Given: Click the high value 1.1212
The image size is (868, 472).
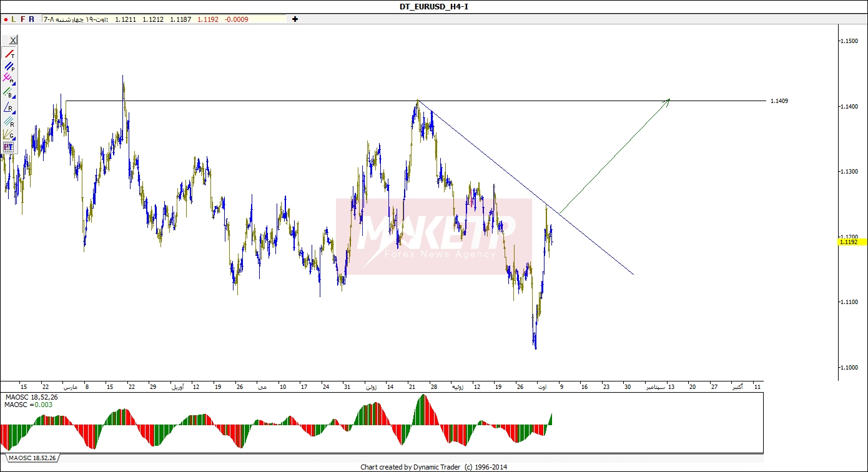Looking at the screenshot, I should 153,19.
